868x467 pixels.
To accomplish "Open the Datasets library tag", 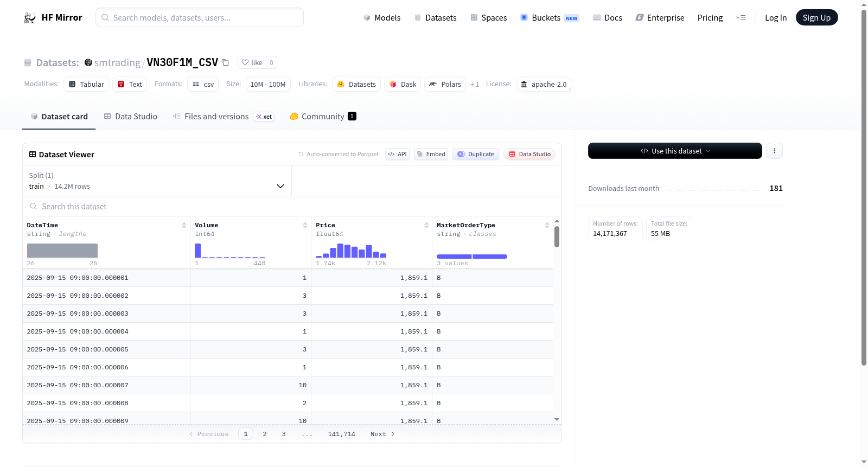I will tap(356, 84).
